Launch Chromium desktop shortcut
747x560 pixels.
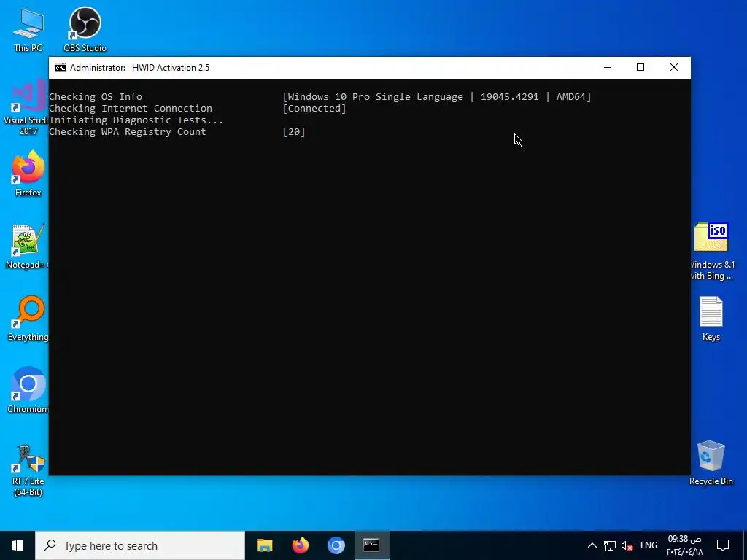click(x=28, y=391)
